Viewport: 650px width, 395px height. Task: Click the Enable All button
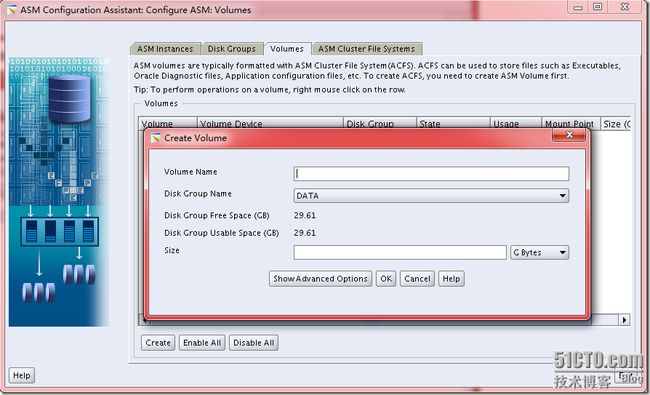202,343
